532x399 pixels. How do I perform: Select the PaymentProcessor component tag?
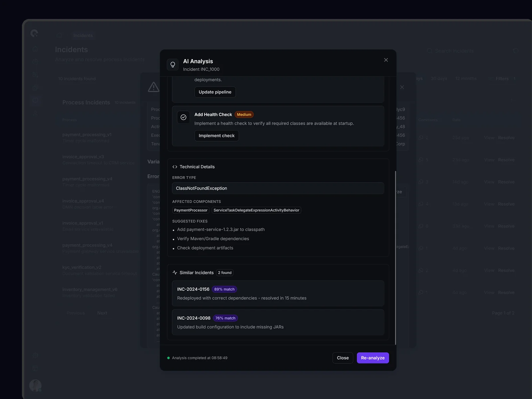coord(191,210)
